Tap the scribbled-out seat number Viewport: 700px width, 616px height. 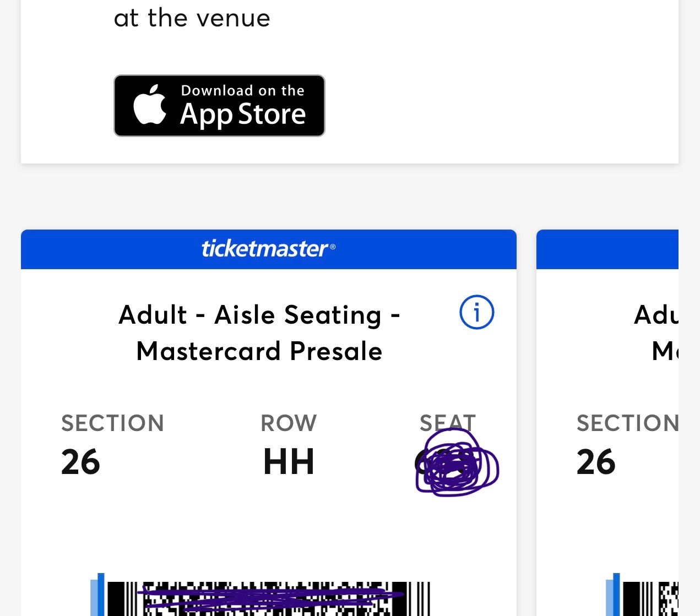coord(456,464)
